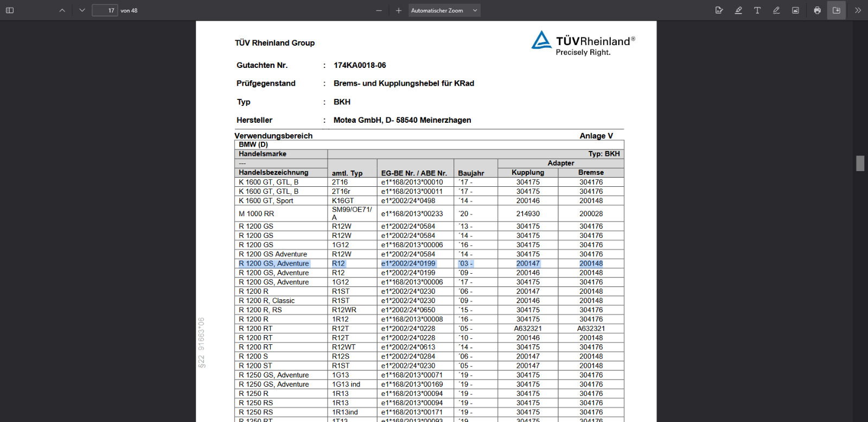Zoom in with the plus button
This screenshot has width=868, height=422.
tap(399, 10)
